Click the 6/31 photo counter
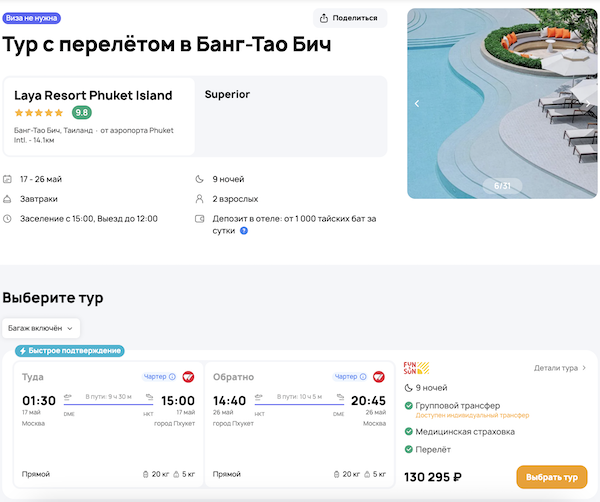The height and width of the screenshot is (502, 600). point(502,186)
